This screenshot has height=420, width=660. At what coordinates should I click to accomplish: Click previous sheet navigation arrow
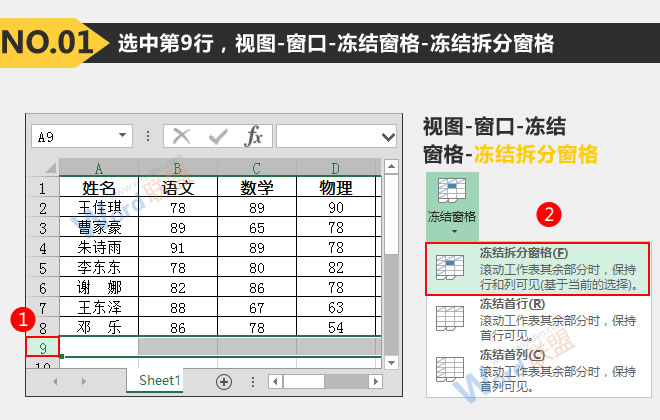click(x=55, y=382)
